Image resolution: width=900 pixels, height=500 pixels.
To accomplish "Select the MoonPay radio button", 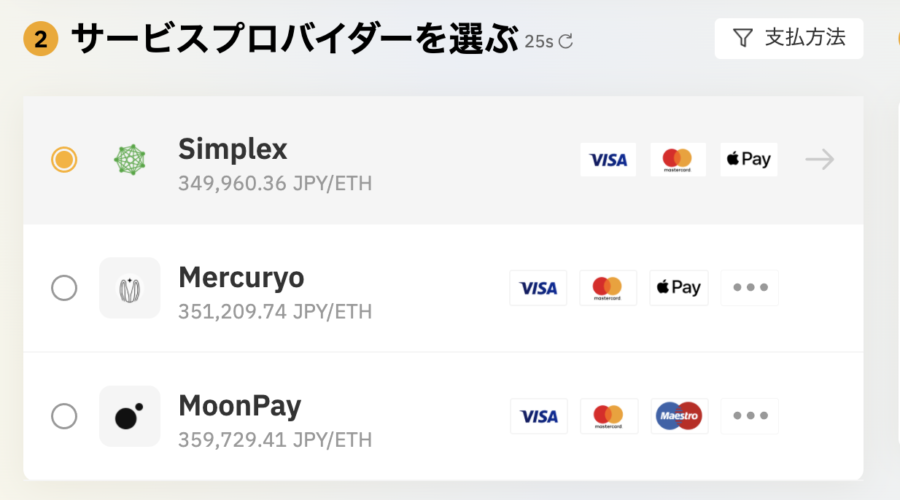I will (x=64, y=416).
